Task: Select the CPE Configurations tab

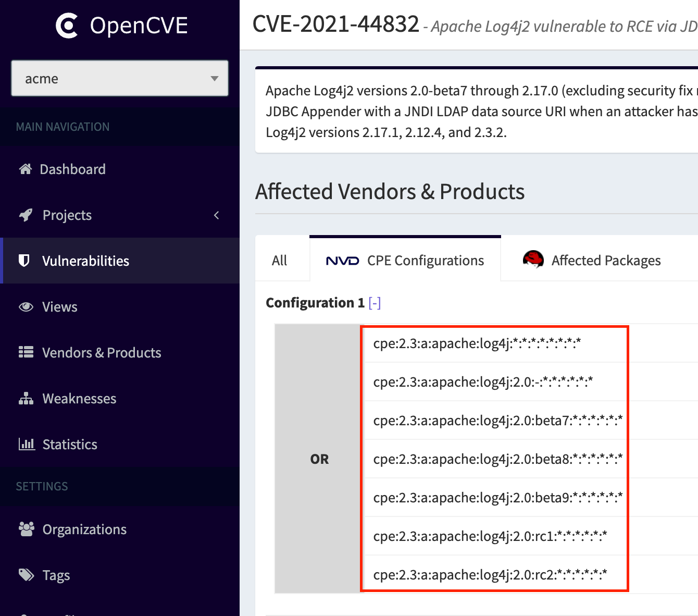Action: coord(405,259)
